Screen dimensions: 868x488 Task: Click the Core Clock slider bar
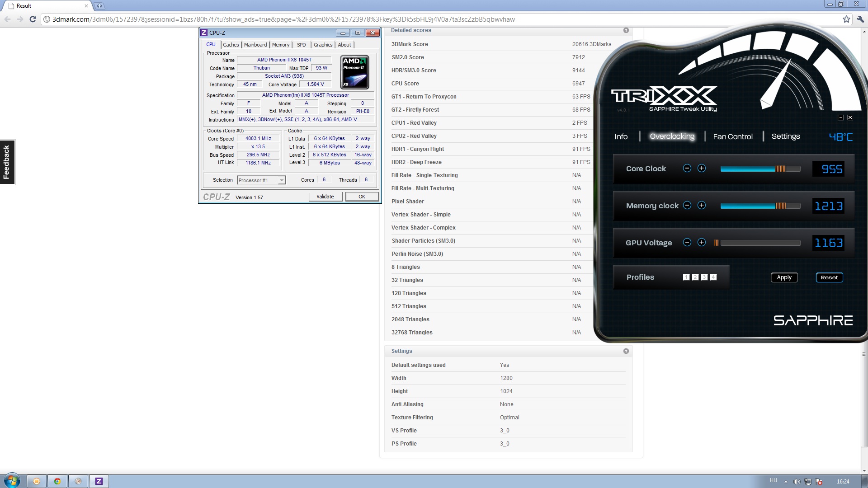[x=760, y=169]
